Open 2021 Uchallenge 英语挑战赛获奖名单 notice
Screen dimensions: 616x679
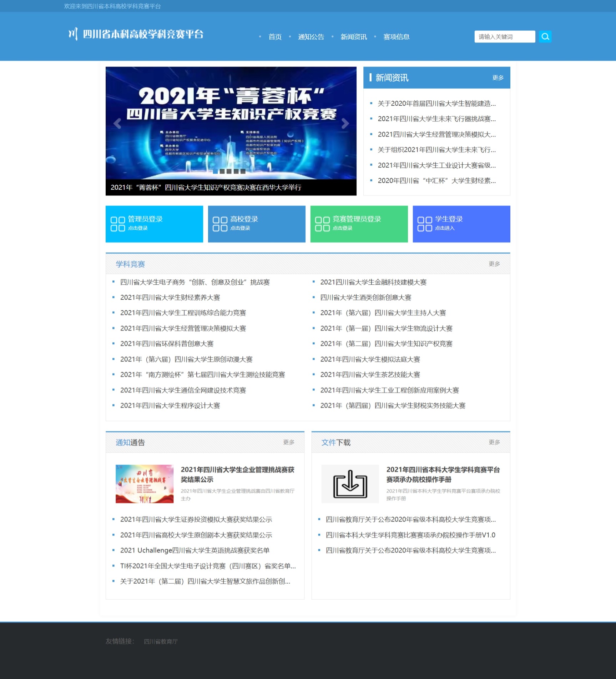point(195,550)
